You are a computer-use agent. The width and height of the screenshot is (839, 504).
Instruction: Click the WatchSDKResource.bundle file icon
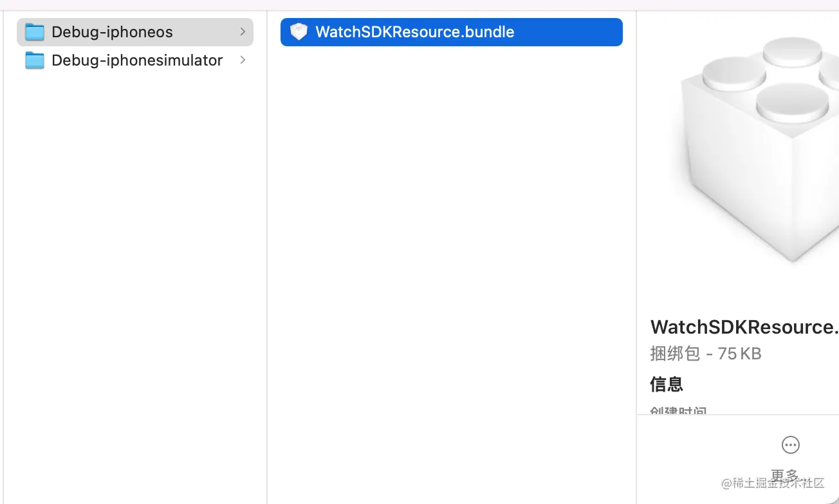299,32
